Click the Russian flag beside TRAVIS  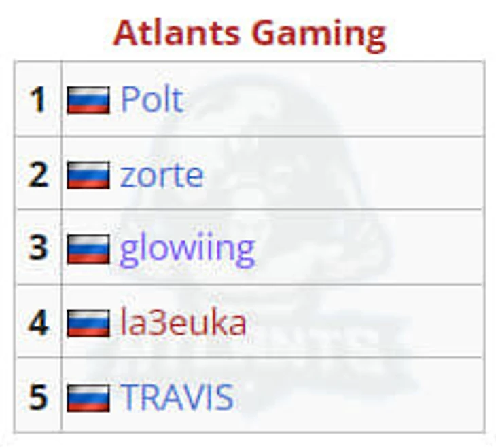(x=88, y=398)
